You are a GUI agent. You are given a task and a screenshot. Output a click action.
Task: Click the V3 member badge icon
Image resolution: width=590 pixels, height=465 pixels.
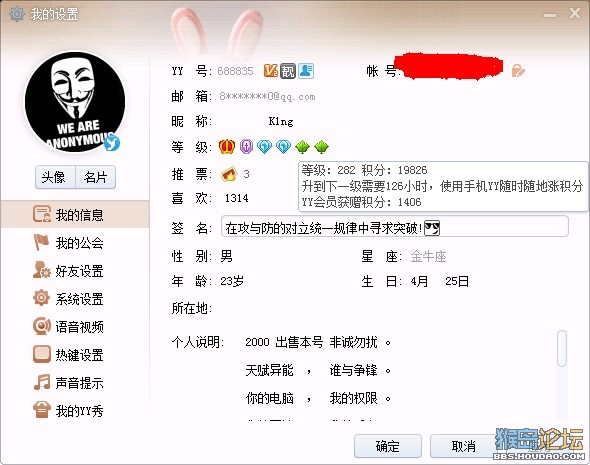(x=271, y=71)
